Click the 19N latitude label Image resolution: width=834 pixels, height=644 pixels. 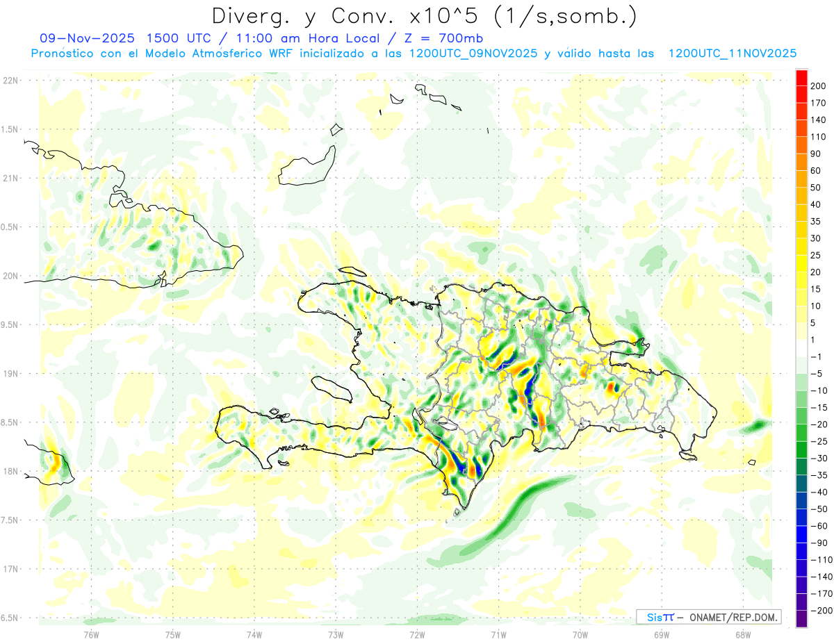pos(10,374)
